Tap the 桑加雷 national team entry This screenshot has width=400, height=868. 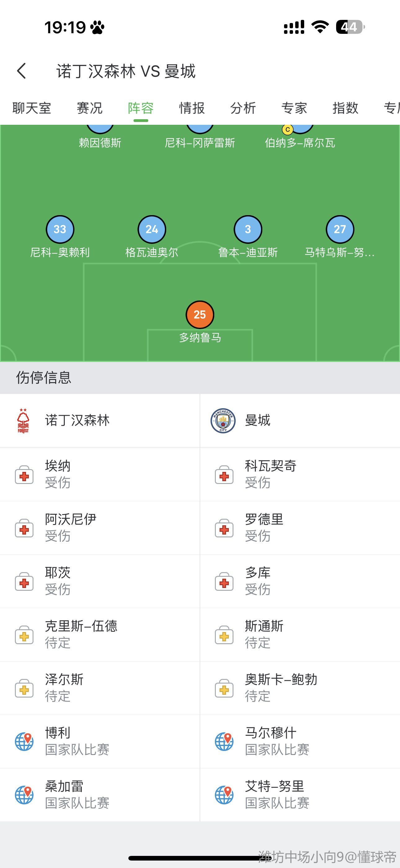(x=77, y=794)
